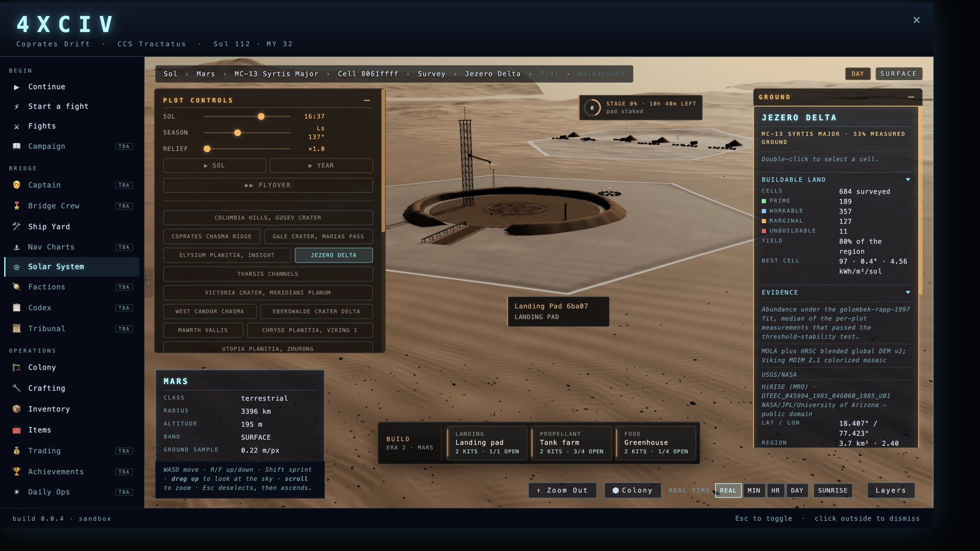
Task: Minimize the Plot Controls panel
Action: 367,100
